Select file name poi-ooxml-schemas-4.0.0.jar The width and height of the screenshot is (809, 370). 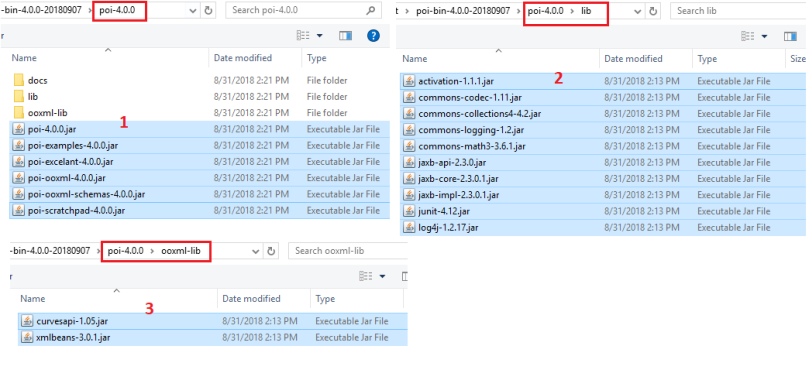86,194
